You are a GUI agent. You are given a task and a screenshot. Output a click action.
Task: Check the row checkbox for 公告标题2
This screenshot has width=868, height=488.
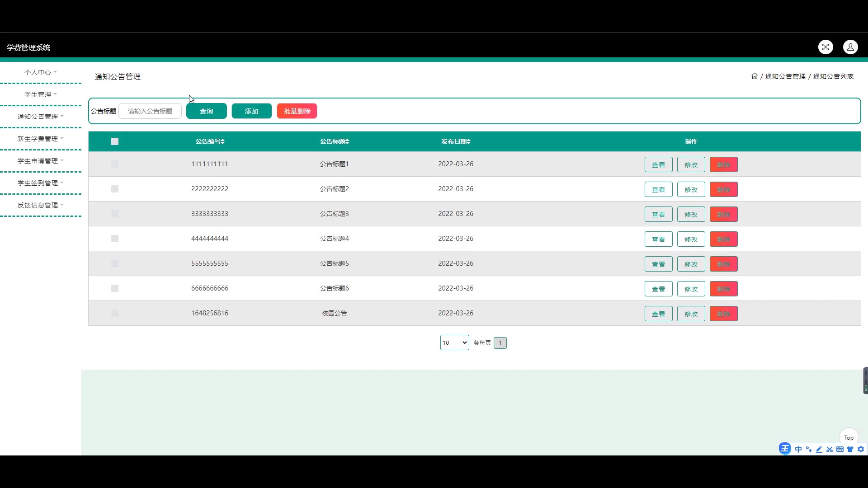(x=115, y=189)
